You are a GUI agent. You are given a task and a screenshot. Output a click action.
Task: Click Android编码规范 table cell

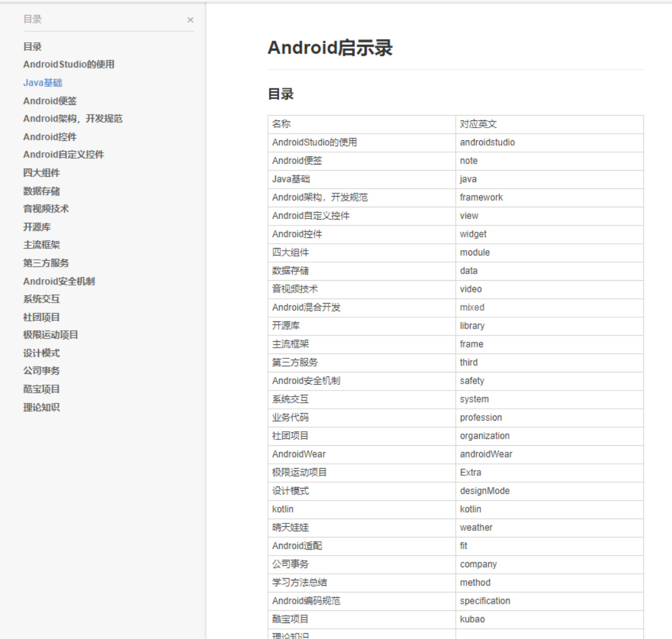coord(362,601)
